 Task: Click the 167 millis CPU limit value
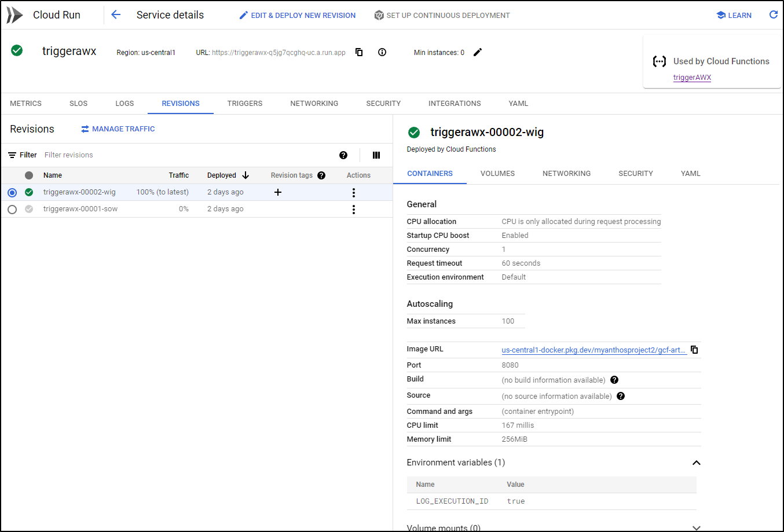518,425
